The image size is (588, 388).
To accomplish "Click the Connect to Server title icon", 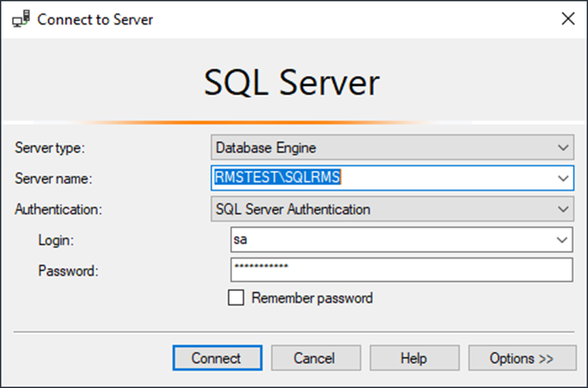I will coord(21,19).
